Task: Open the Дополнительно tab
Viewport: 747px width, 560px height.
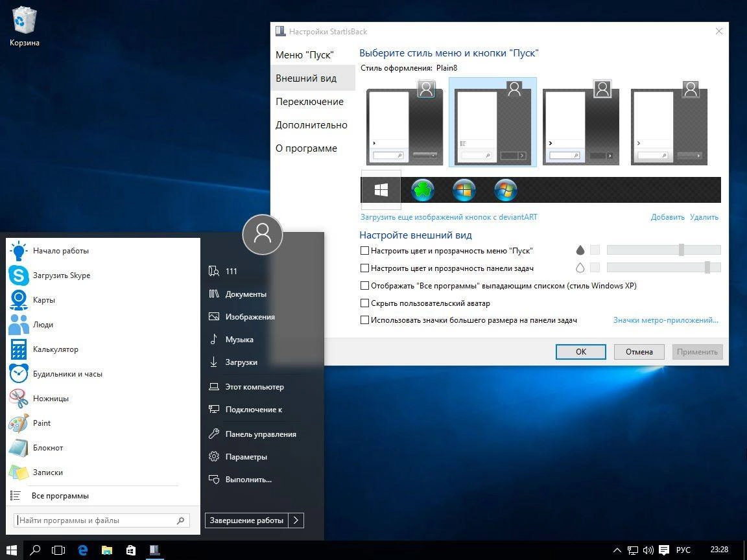Action: (x=311, y=124)
